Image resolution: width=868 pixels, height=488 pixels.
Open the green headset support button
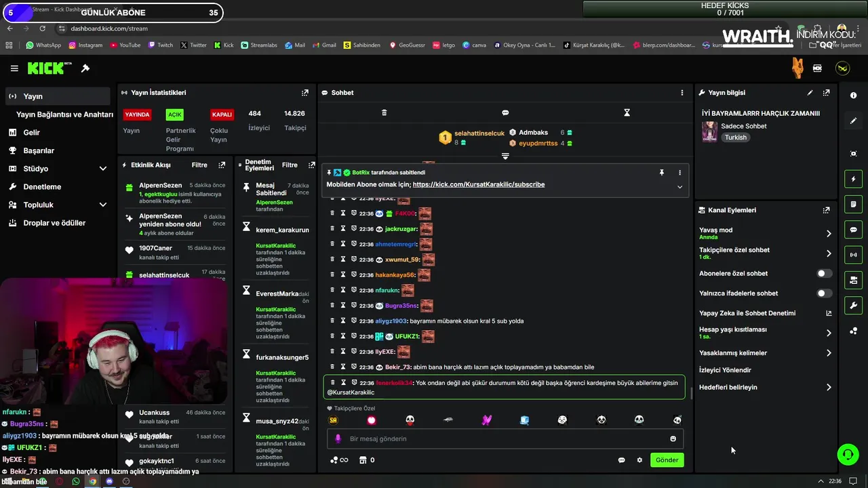click(848, 454)
